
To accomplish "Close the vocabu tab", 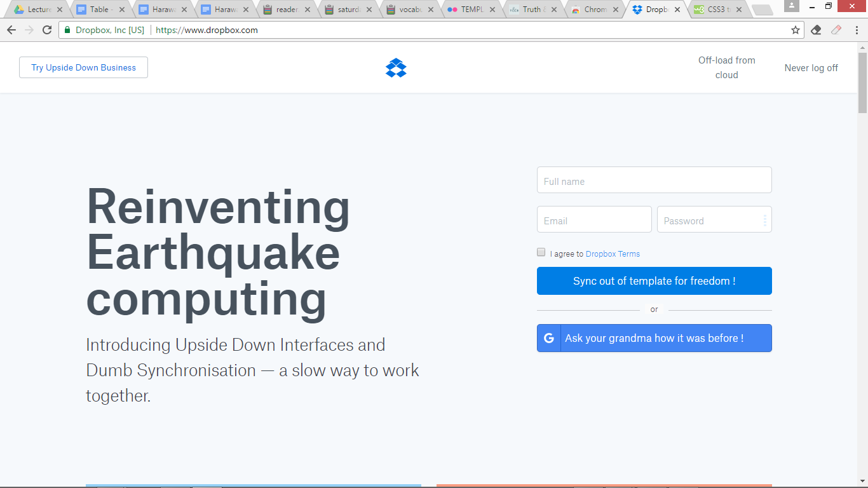I will [x=431, y=10].
